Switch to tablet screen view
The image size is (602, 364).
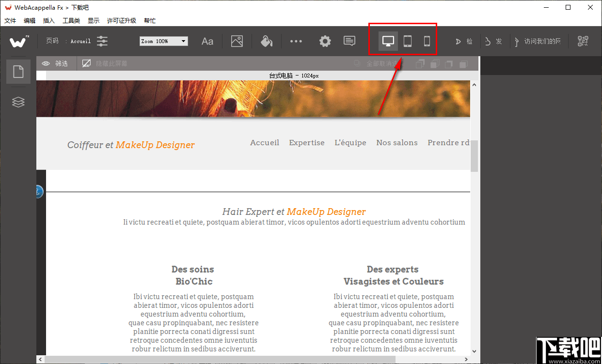(x=408, y=41)
